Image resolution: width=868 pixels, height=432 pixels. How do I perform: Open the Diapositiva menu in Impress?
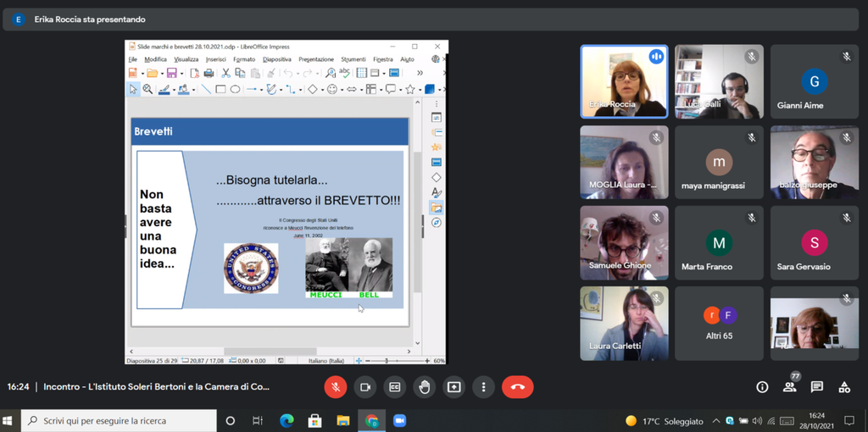pos(276,59)
